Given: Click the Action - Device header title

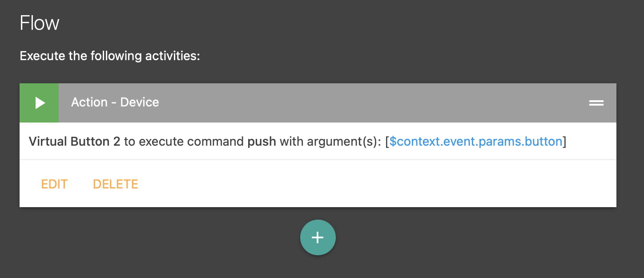Looking at the screenshot, I should click(x=115, y=102).
